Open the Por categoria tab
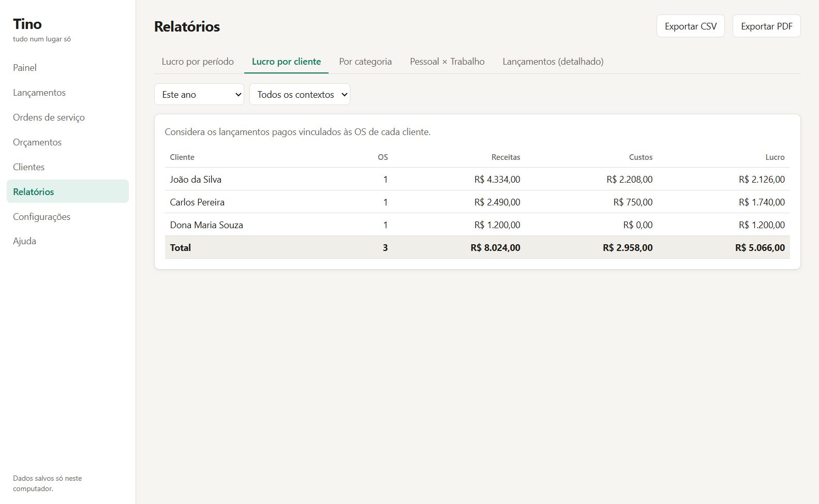The height and width of the screenshot is (504, 819). [365, 62]
